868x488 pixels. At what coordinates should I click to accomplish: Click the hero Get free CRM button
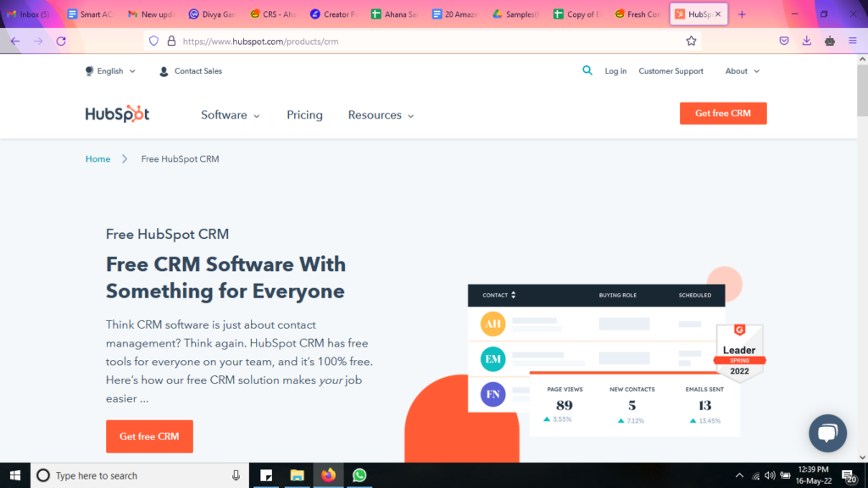pyautogui.click(x=149, y=436)
